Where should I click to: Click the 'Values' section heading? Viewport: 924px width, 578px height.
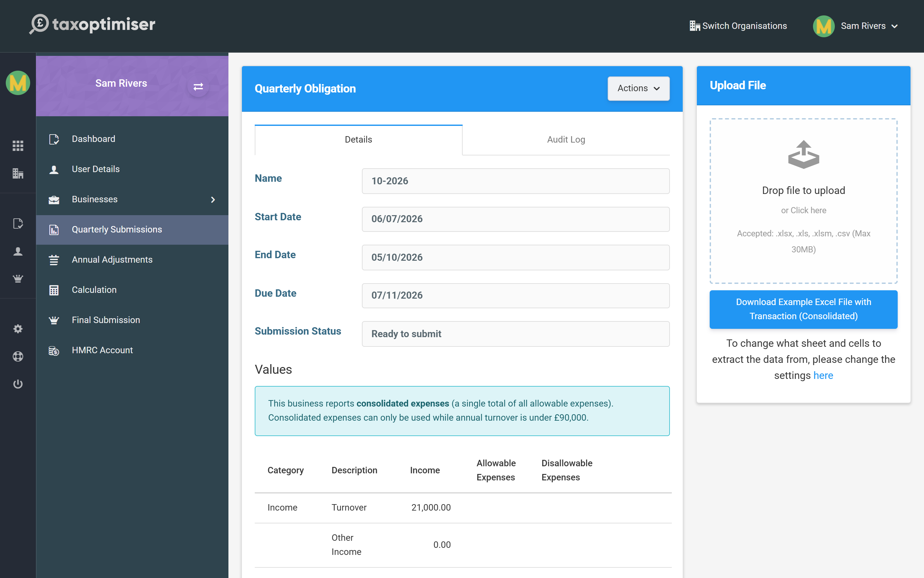[x=273, y=369]
